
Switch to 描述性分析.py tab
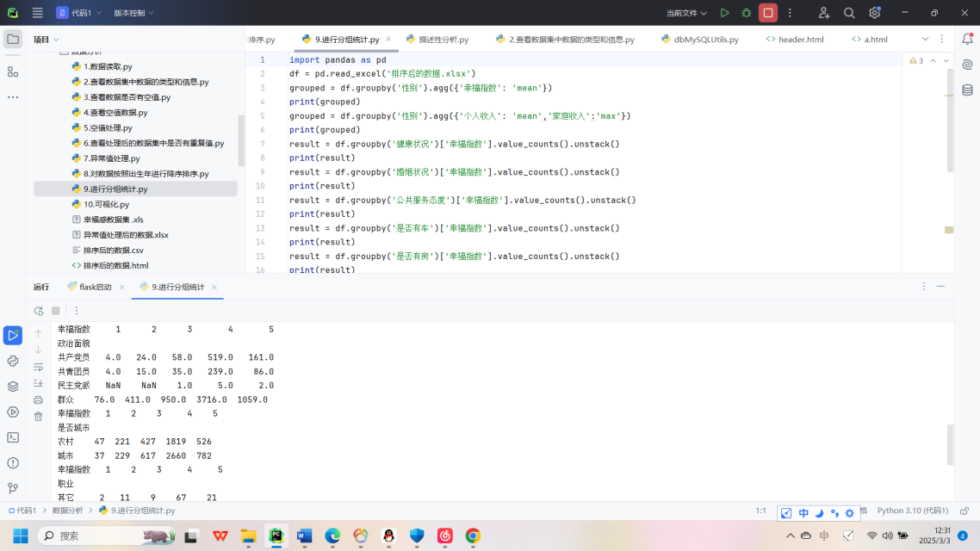(437, 40)
